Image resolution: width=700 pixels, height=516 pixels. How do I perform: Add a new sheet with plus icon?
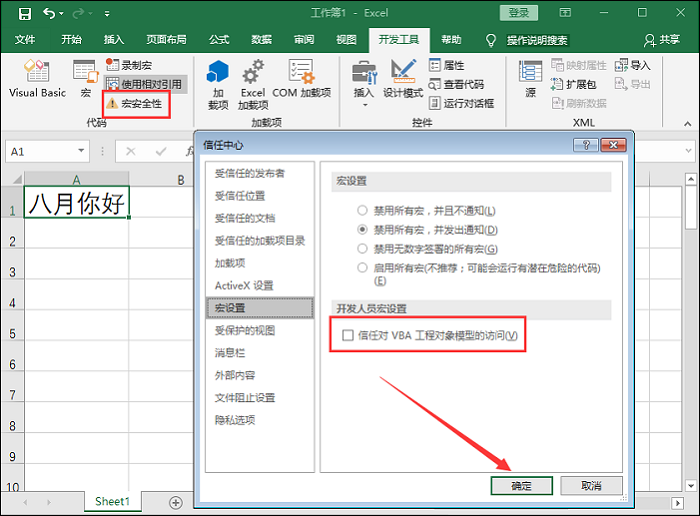click(x=176, y=503)
